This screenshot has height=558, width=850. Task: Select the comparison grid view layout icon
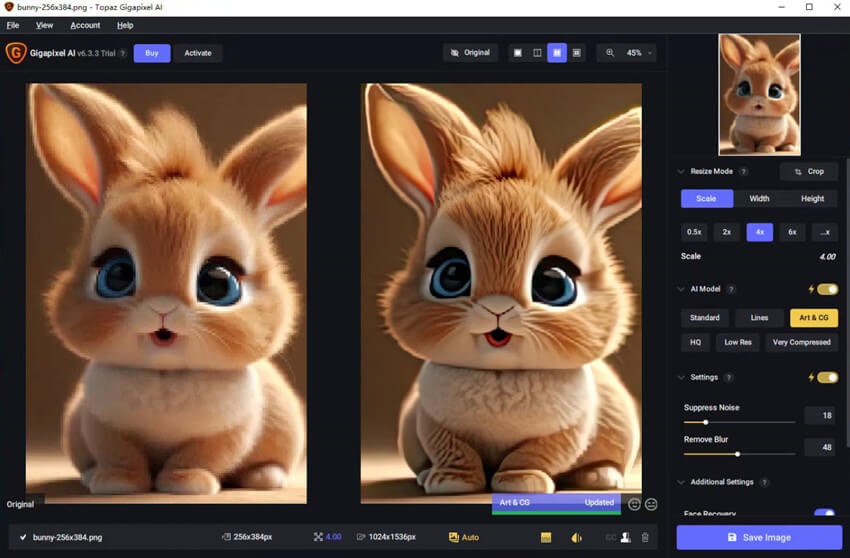point(576,53)
